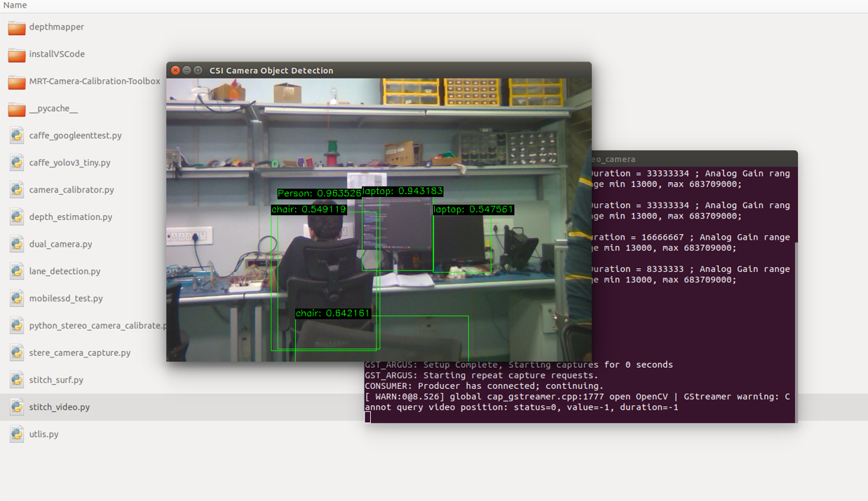Open the depthmapper folder icon
This screenshot has height=501, width=868.
click(17, 27)
